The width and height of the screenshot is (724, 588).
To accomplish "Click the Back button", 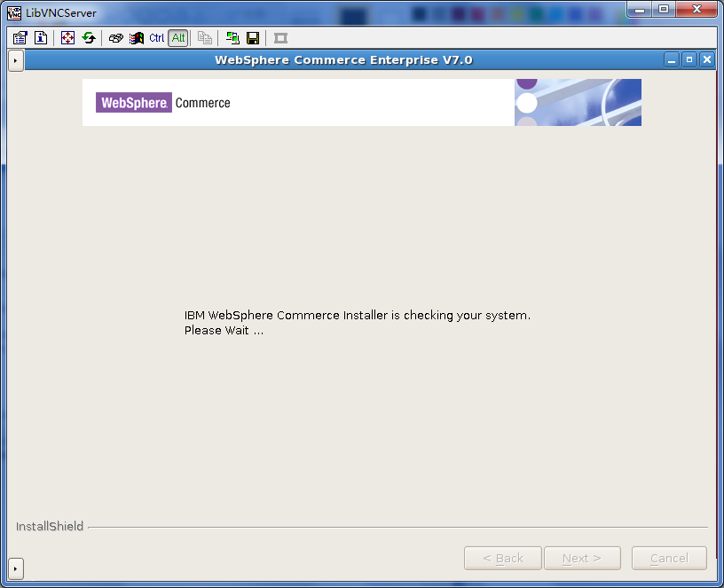I will [503, 559].
